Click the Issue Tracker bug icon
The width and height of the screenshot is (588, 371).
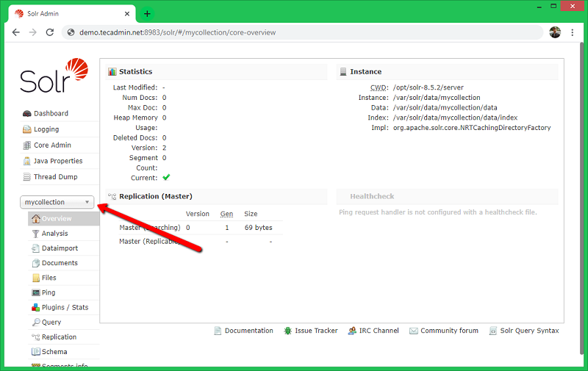tap(287, 331)
